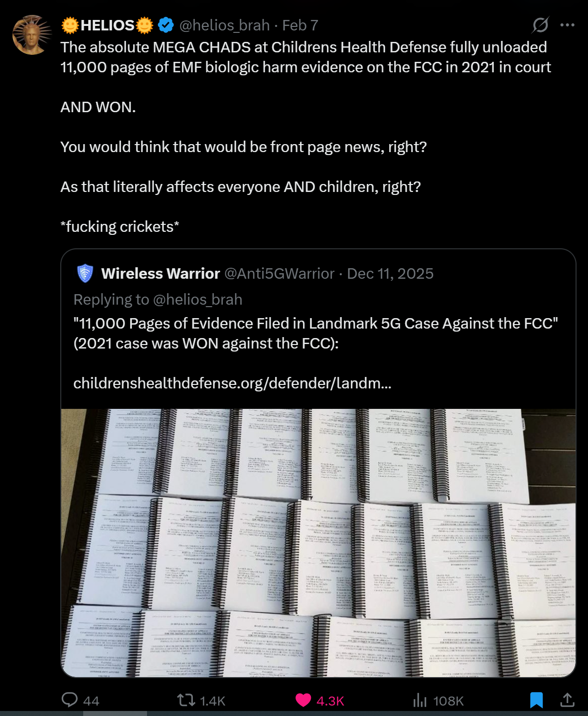Viewport: 588px width, 716px height.
Task: Repost this tweet via retweet icon
Action: point(187,700)
